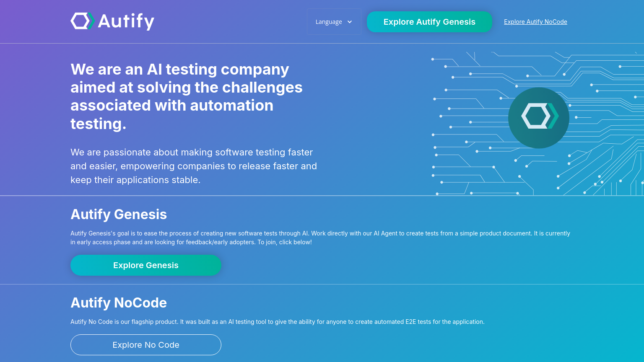Viewport: 644px width, 362px height.
Task: Click the gradient pill of Explore Genesis
Action: pos(145,265)
